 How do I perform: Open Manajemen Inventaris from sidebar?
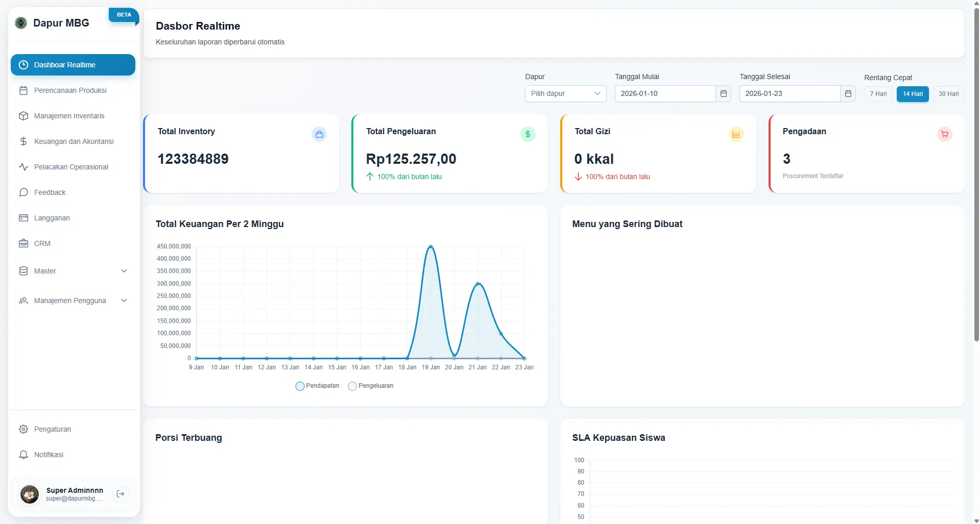click(x=69, y=116)
